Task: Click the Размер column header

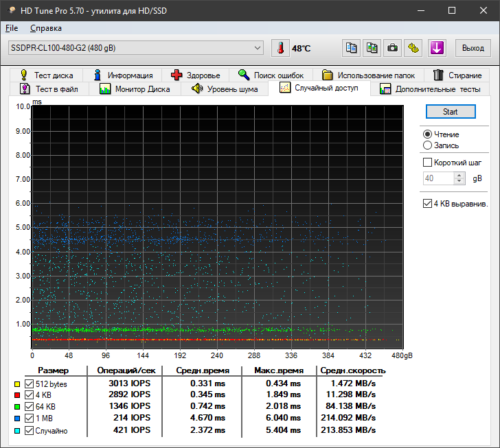Action: click(x=53, y=370)
